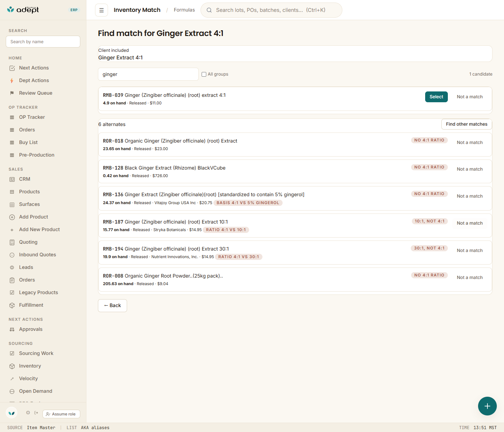
Task: Click the Velocity arrow icon
Action: click(x=12, y=379)
